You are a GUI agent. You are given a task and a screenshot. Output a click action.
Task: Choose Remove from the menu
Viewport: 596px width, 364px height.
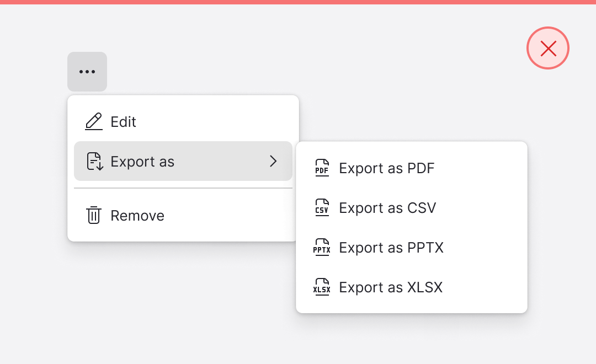tap(137, 216)
